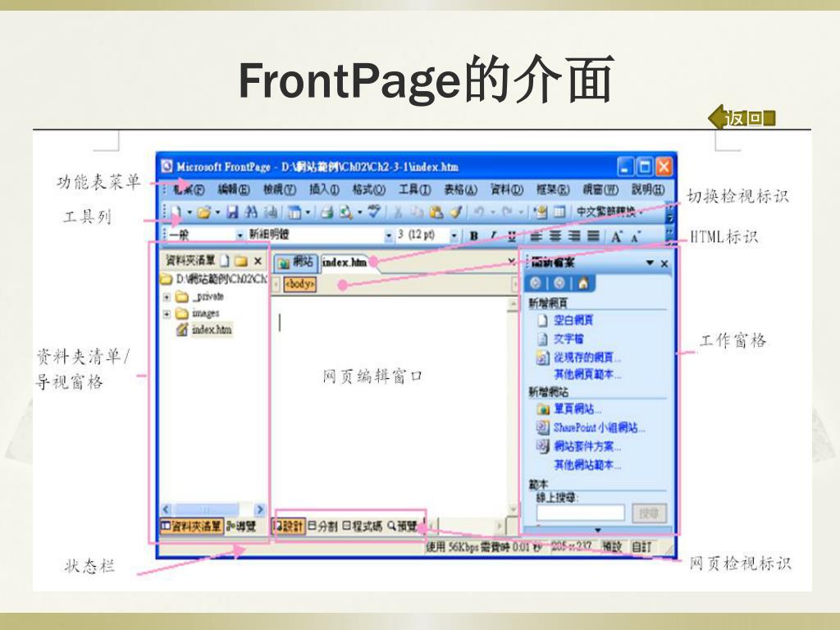
Task: Click the 文字檔 link
Action: tap(568, 339)
